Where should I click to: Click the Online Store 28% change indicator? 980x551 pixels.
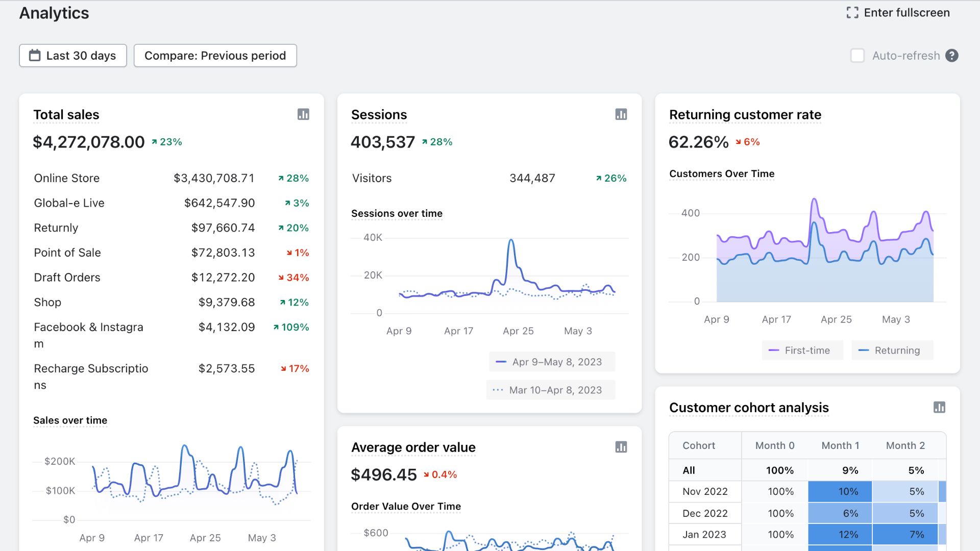293,178
